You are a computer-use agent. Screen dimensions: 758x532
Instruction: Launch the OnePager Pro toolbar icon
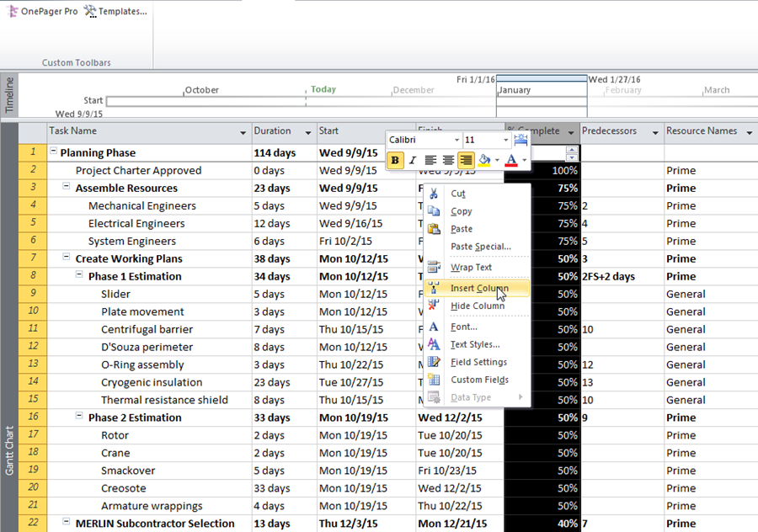click(x=12, y=12)
